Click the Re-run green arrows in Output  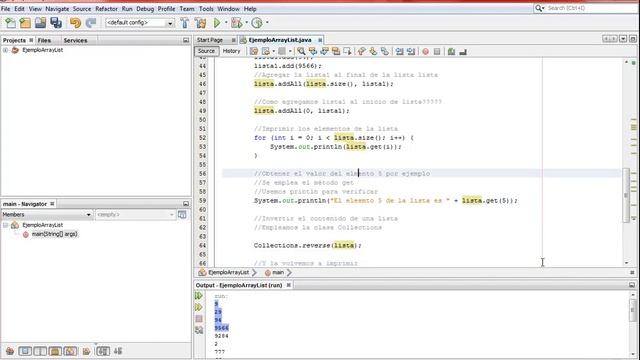pos(199,296)
